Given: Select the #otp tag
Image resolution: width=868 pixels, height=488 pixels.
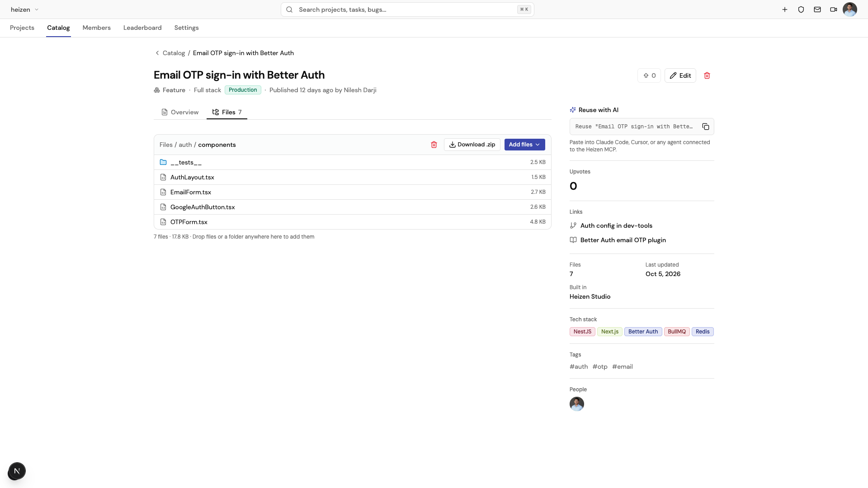Looking at the screenshot, I should (x=600, y=366).
